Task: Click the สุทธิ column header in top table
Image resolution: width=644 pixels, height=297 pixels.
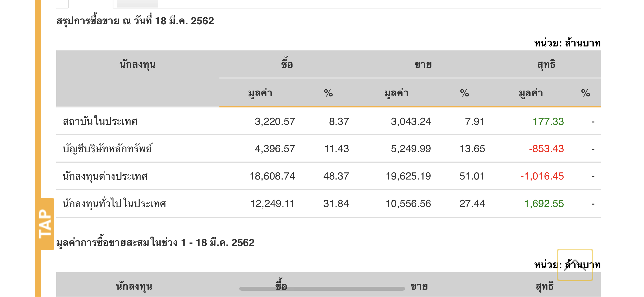Action: [546, 64]
